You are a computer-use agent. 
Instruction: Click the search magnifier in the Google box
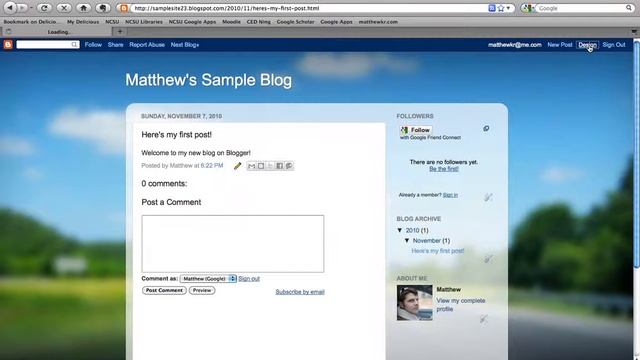pyautogui.click(x=629, y=8)
